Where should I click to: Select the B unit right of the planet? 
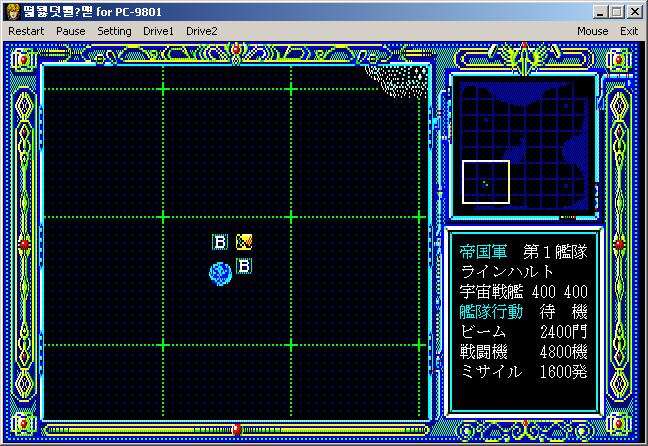point(244,266)
